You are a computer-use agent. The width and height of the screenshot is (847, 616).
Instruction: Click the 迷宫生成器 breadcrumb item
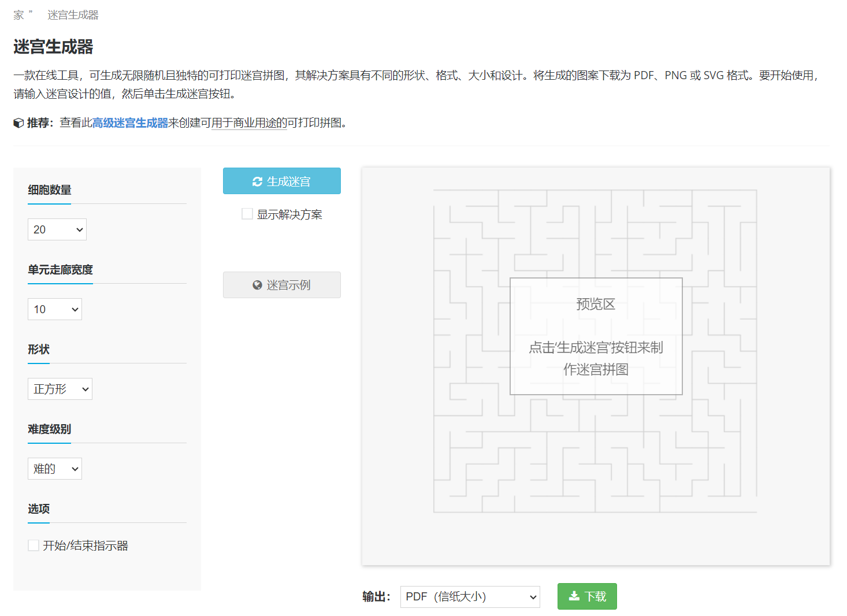(x=73, y=14)
